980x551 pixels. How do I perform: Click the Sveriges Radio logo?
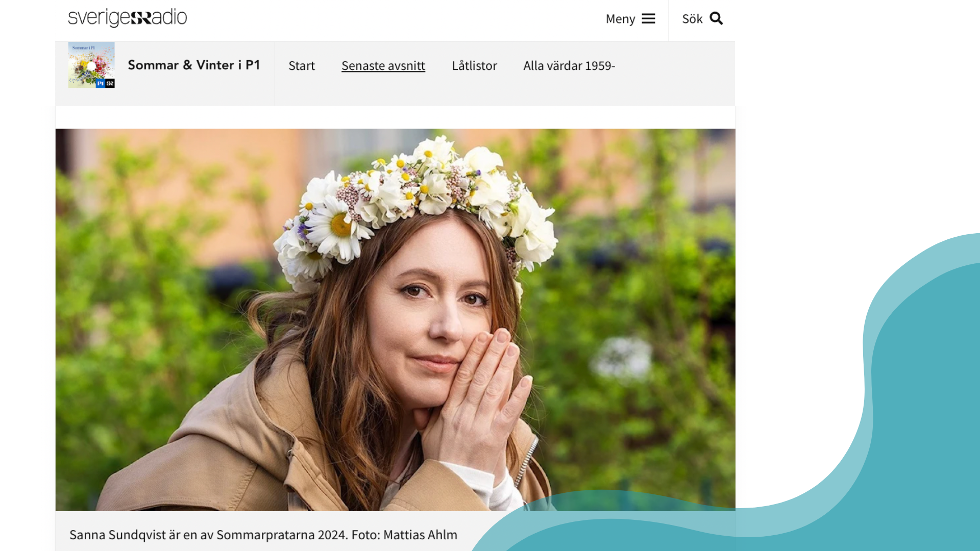click(x=127, y=18)
